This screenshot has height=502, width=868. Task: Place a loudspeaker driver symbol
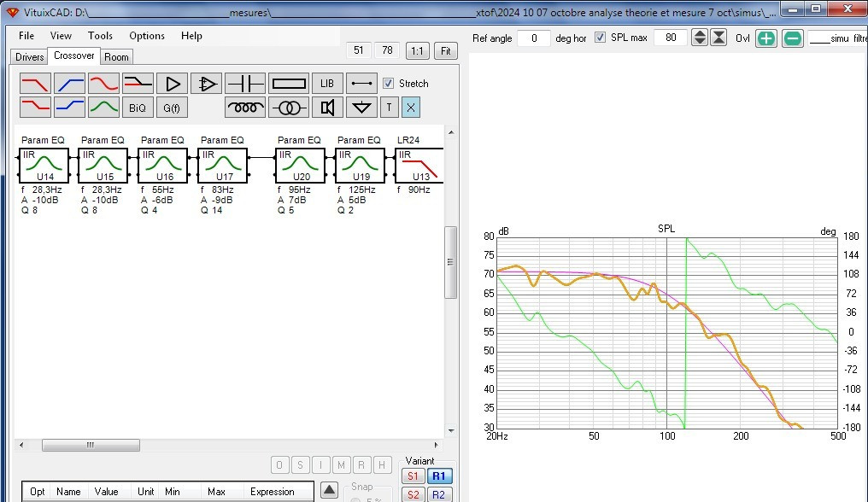326,108
